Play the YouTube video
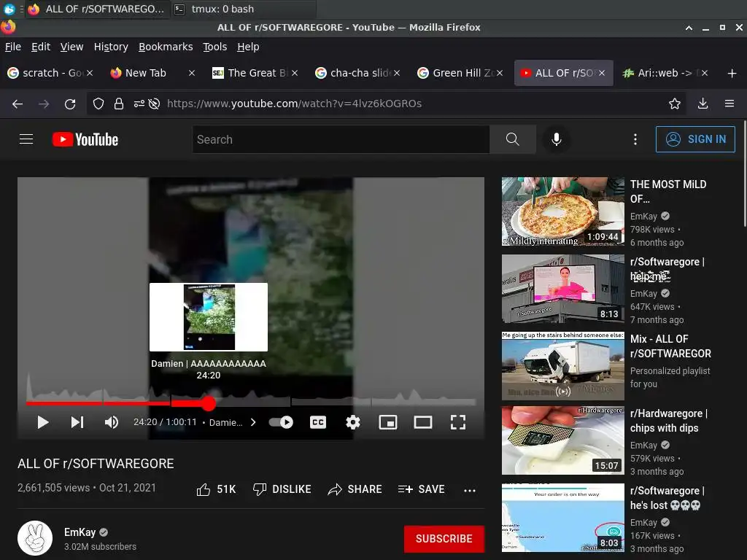This screenshot has height=560, width=747. 43,422
